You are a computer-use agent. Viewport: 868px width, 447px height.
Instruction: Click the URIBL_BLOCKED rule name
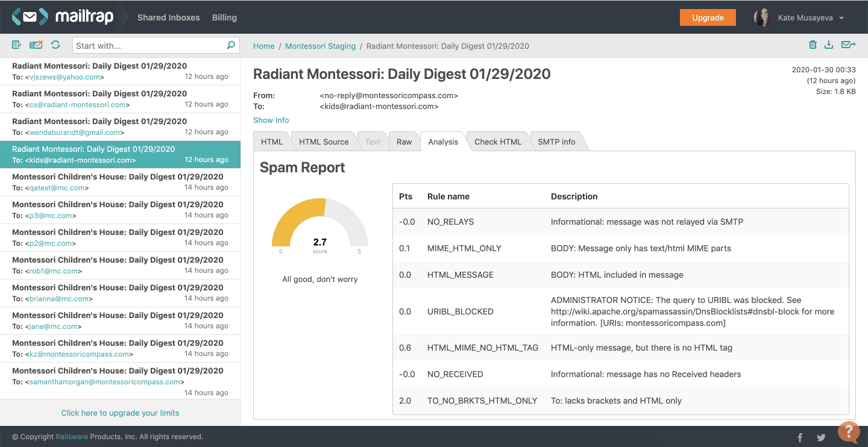[x=461, y=311]
